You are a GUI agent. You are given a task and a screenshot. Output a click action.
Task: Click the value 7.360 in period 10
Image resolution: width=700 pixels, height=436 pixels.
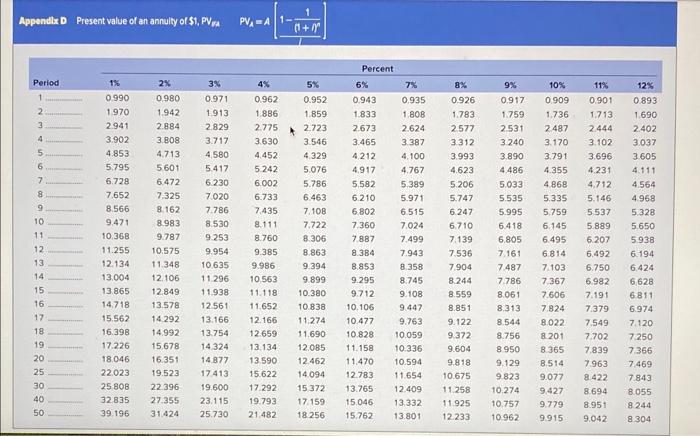(363, 225)
